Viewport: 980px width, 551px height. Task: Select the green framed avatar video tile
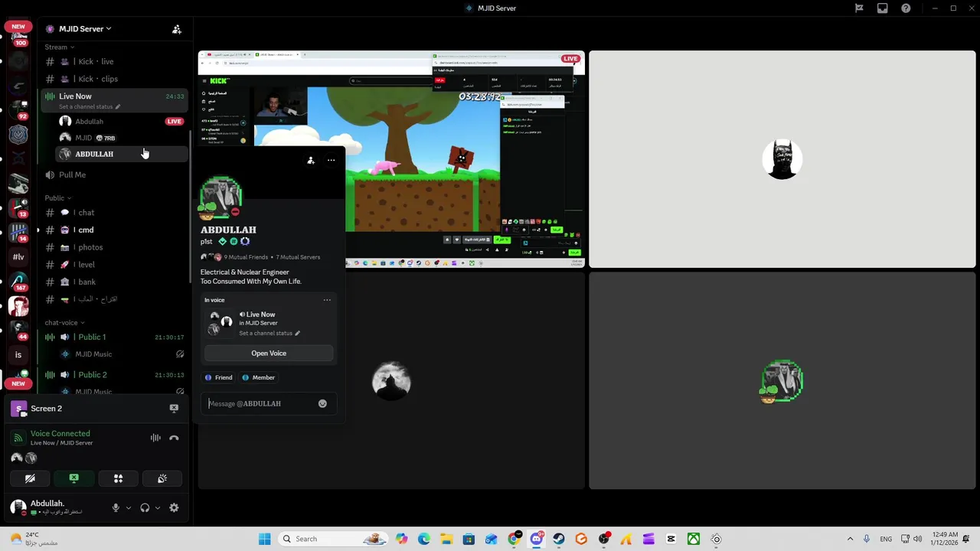pyautogui.click(x=782, y=380)
